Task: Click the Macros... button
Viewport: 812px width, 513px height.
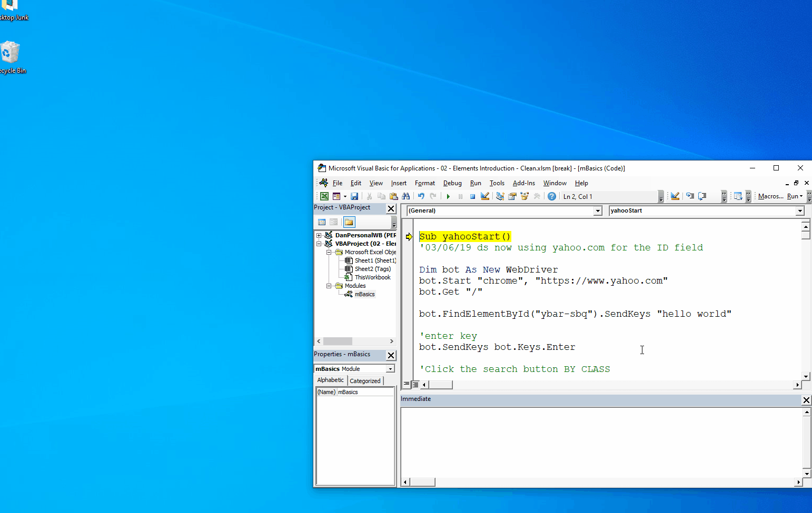Action: (770, 196)
